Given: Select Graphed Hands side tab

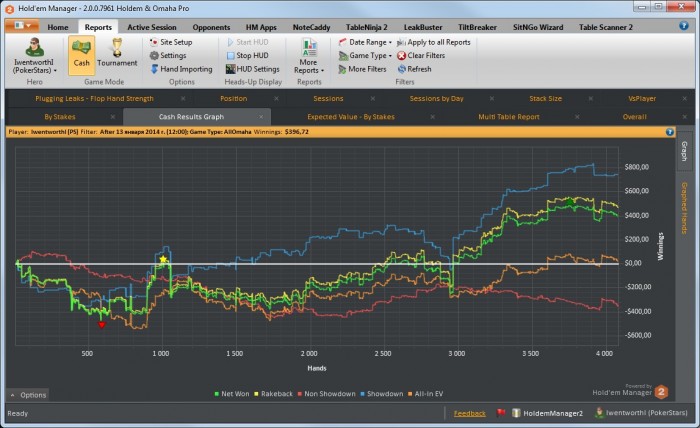Looking at the screenshot, I should 683,208.
